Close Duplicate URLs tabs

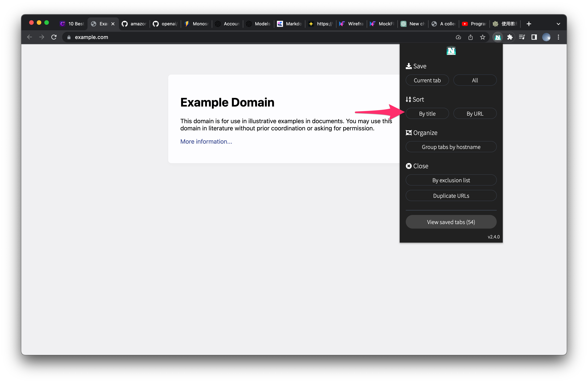click(451, 196)
